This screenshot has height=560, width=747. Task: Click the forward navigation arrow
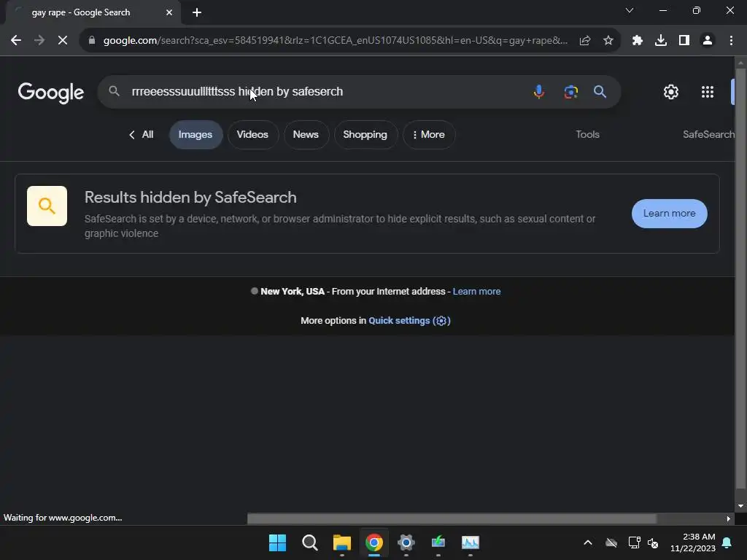pyautogui.click(x=39, y=41)
